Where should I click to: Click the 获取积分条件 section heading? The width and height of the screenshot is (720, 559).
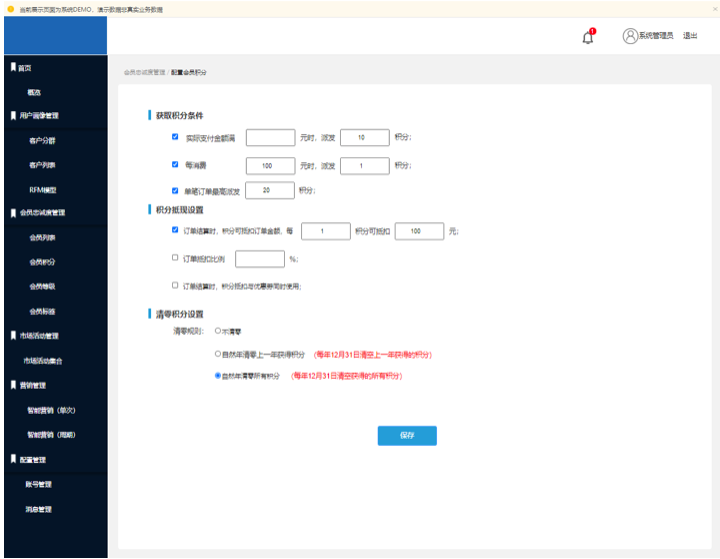pos(179,115)
